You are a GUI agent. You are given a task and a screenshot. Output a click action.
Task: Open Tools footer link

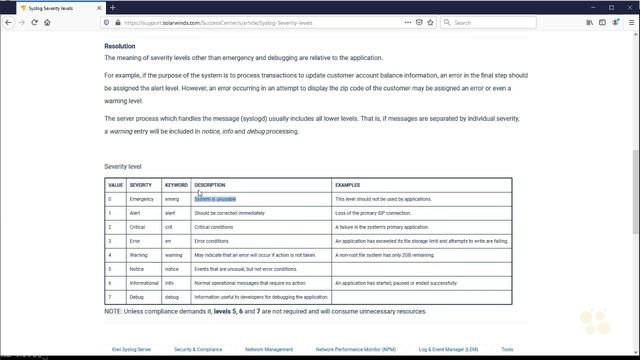pos(507,349)
